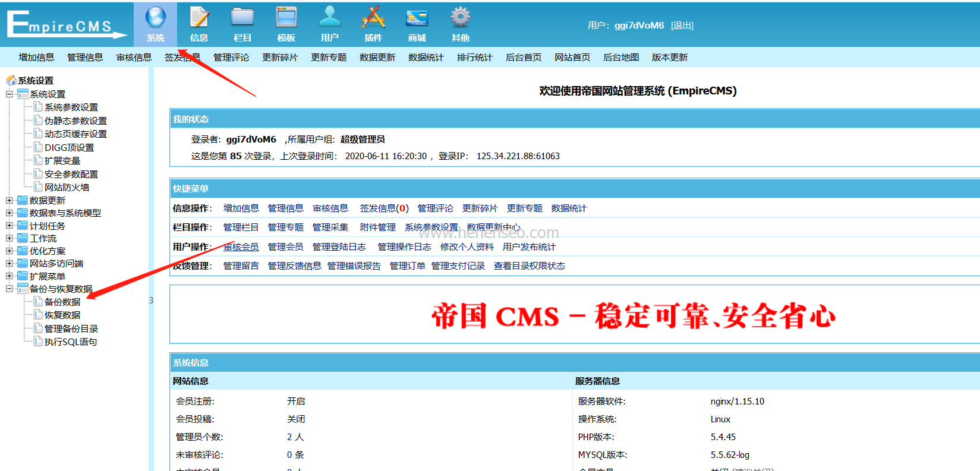980x471 pixels.
Task: Open 恢复数据 in the sidebar tree
Action: pyautogui.click(x=62, y=315)
